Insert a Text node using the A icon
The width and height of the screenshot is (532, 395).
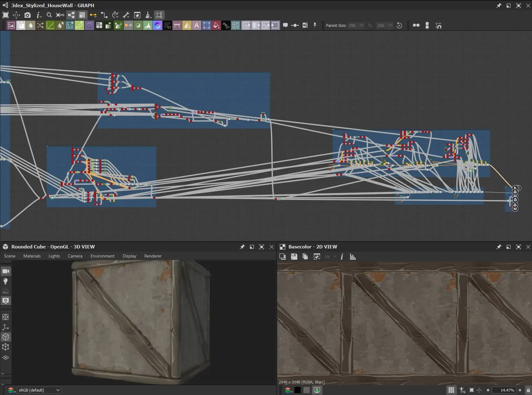[197, 25]
